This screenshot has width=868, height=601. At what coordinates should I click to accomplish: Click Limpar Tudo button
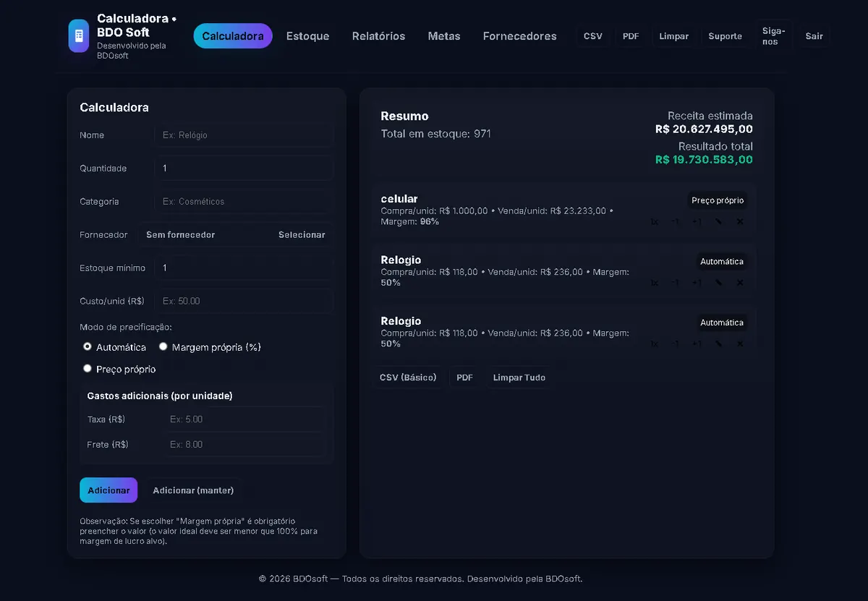519,378
